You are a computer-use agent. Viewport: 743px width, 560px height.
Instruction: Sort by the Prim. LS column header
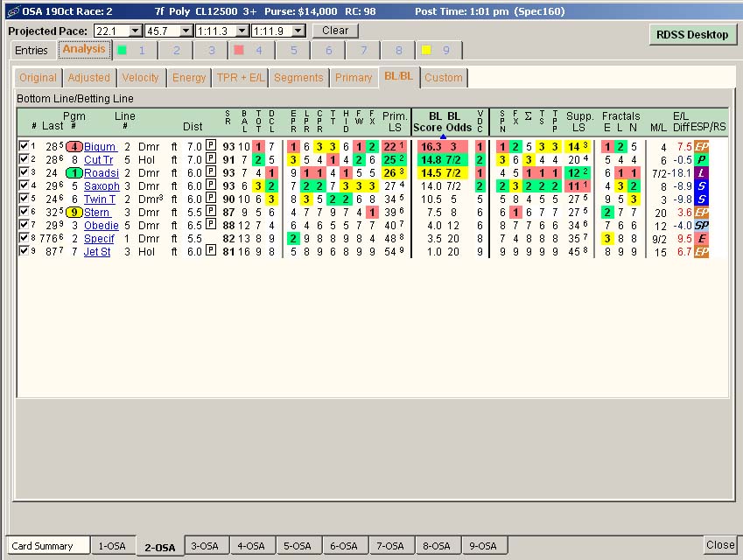pyautogui.click(x=395, y=122)
